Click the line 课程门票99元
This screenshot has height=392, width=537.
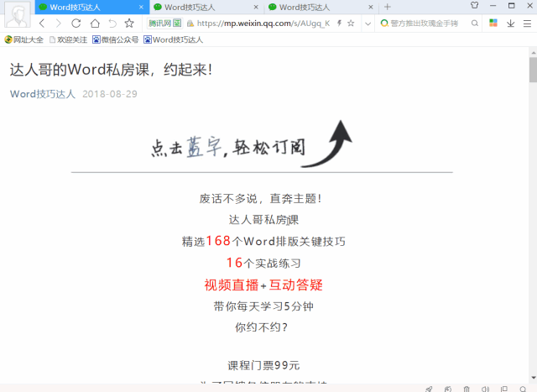pos(263,366)
